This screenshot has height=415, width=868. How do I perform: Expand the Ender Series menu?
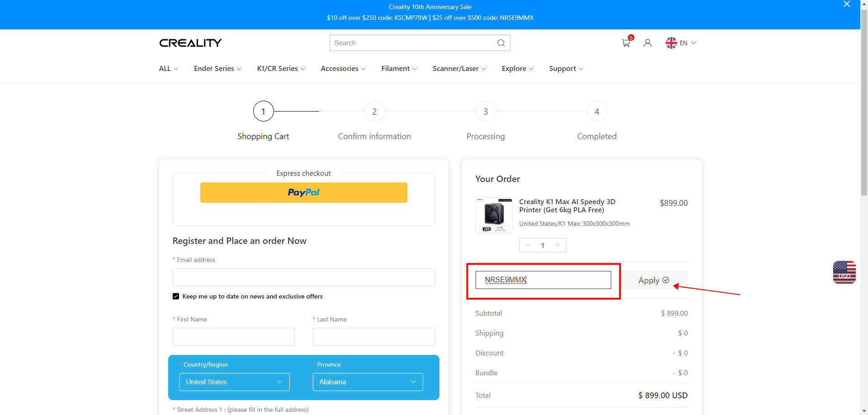pyautogui.click(x=217, y=69)
